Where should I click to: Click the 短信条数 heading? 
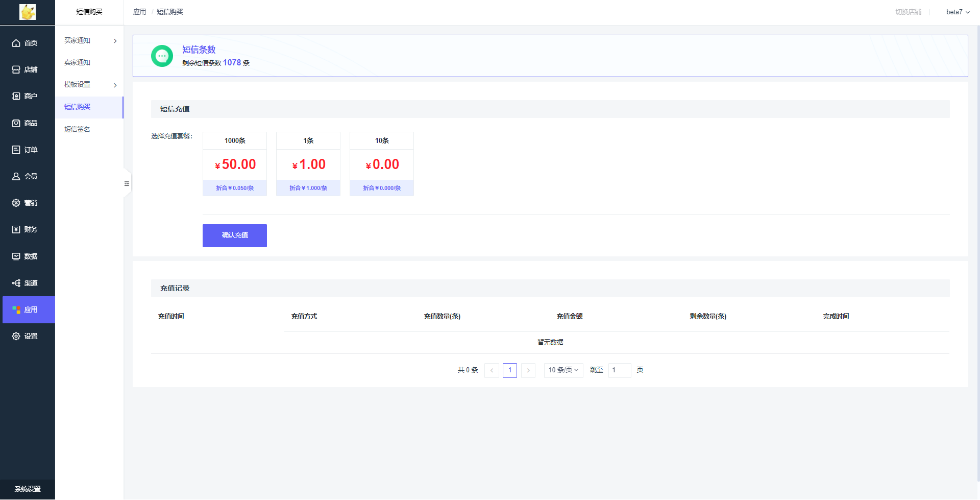click(x=199, y=50)
